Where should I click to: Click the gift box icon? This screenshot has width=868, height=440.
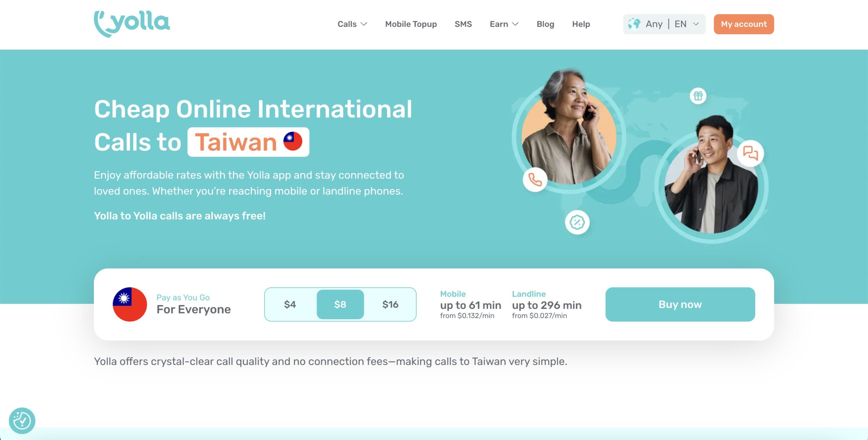tap(698, 96)
